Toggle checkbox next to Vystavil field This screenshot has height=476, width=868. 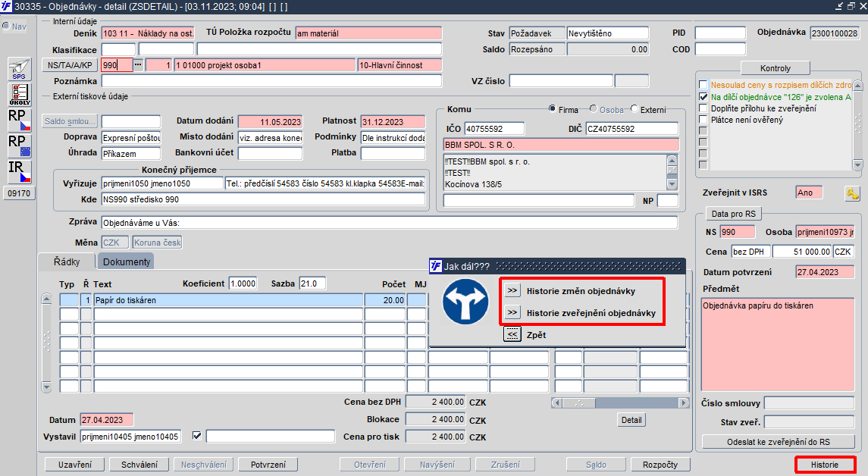pos(196,436)
